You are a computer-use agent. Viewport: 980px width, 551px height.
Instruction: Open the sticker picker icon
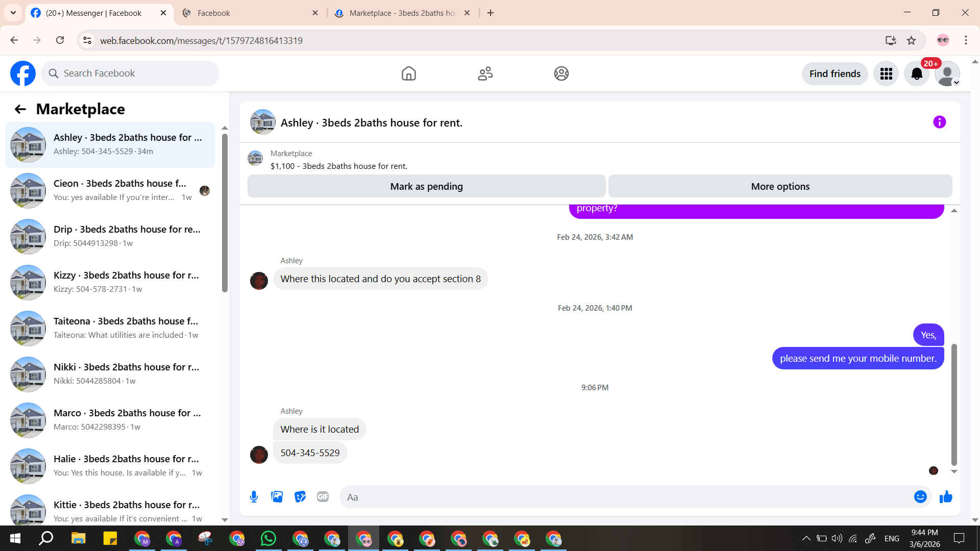coord(300,497)
